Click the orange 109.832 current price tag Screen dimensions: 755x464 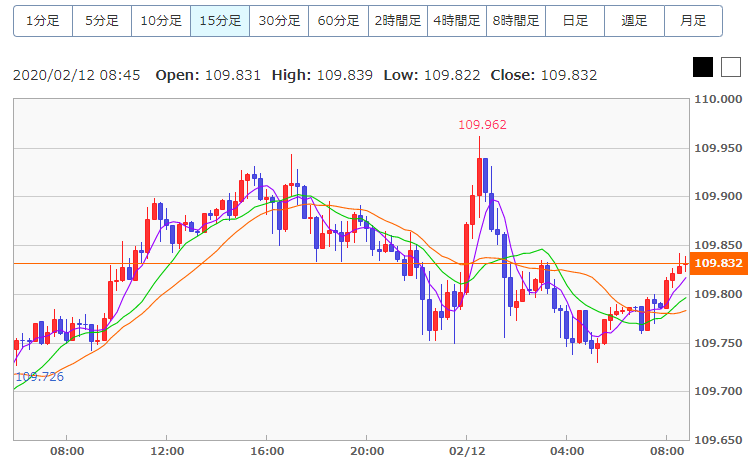tap(718, 263)
